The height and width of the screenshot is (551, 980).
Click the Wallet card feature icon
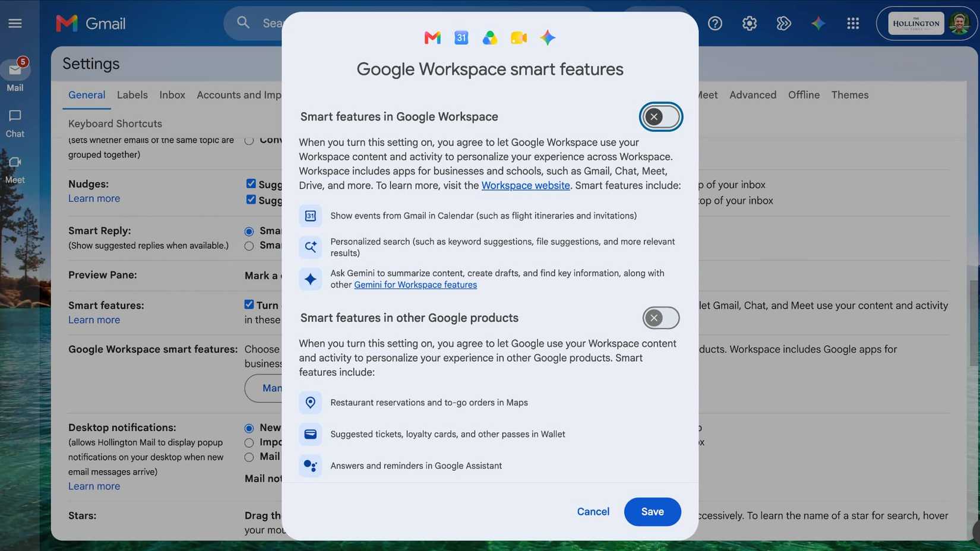click(x=310, y=434)
